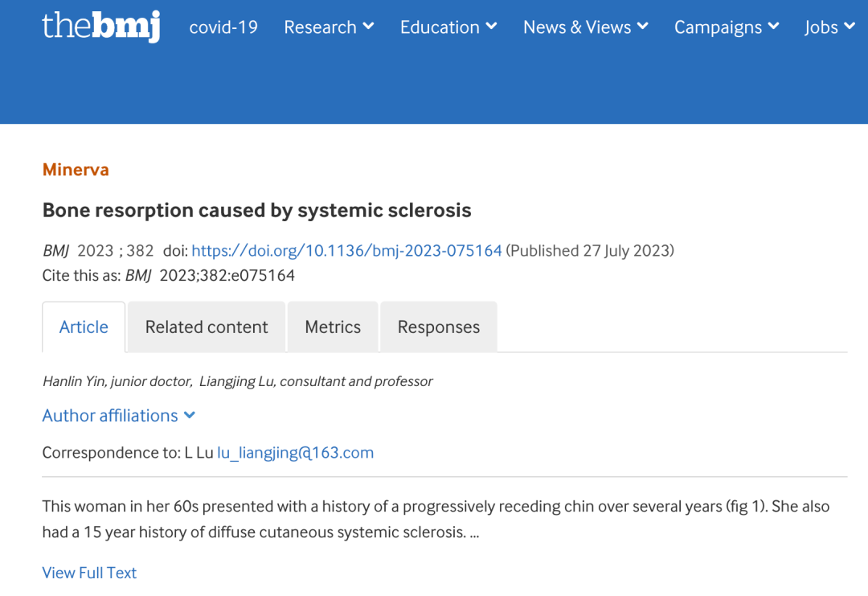868x596 pixels.
Task: Select the Article tab
Action: tap(84, 327)
